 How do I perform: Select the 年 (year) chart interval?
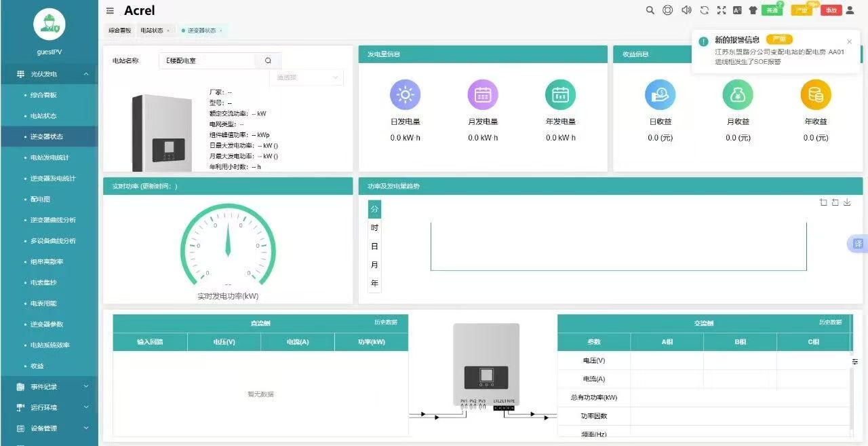pyautogui.click(x=374, y=283)
